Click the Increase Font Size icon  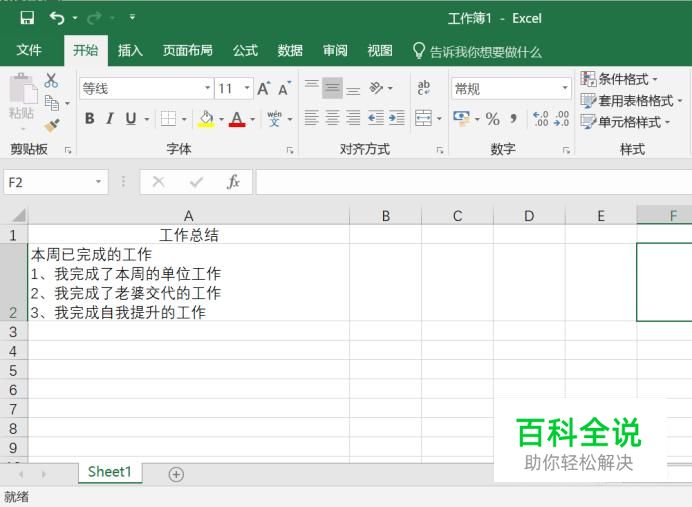[263, 89]
